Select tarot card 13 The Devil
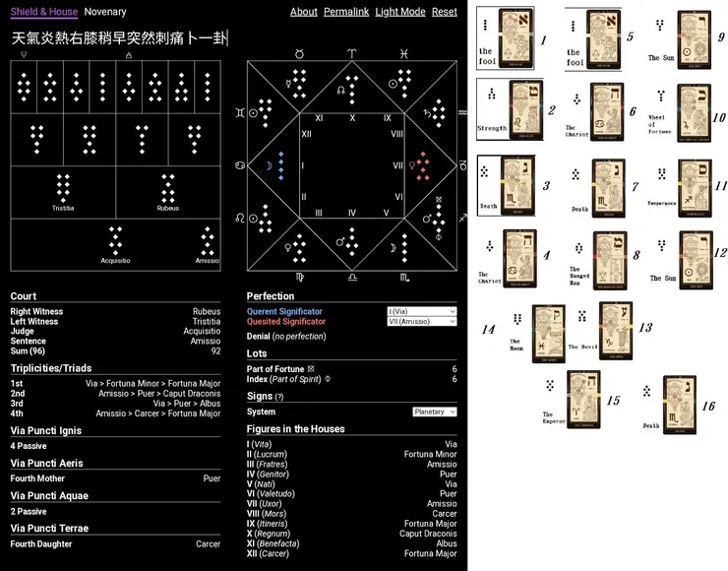Screen dimensions: 728x571 click(x=616, y=331)
